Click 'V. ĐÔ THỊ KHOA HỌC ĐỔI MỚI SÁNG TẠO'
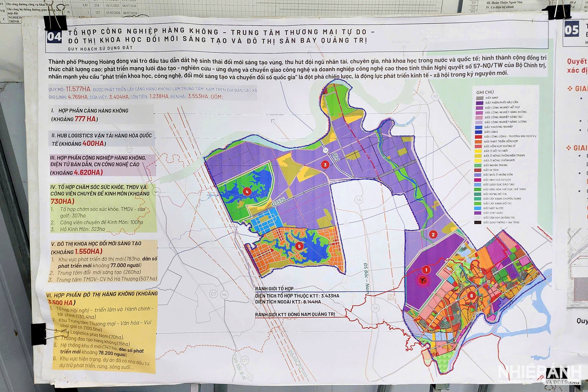This screenshot has width=588, height=392. tap(96, 244)
